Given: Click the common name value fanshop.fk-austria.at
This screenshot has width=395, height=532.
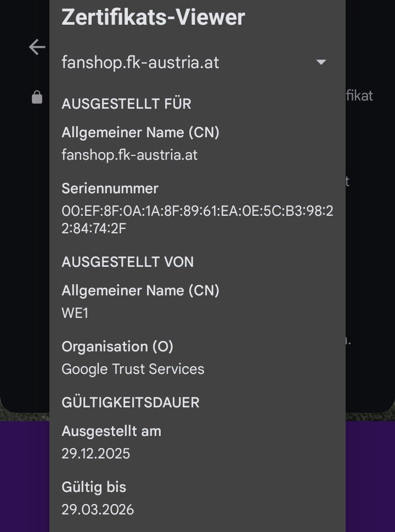Looking at the screenshot, I should click(x=129, y=155).
